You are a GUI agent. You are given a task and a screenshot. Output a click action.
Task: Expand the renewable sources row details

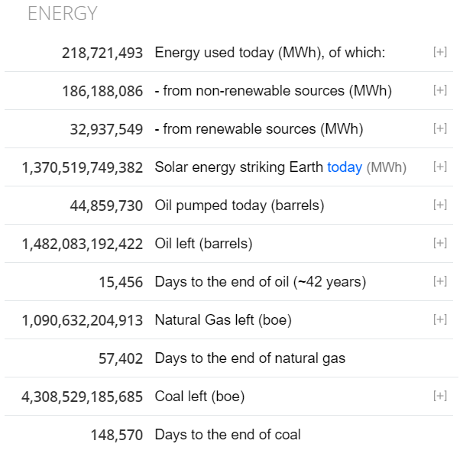pos(440,128)
